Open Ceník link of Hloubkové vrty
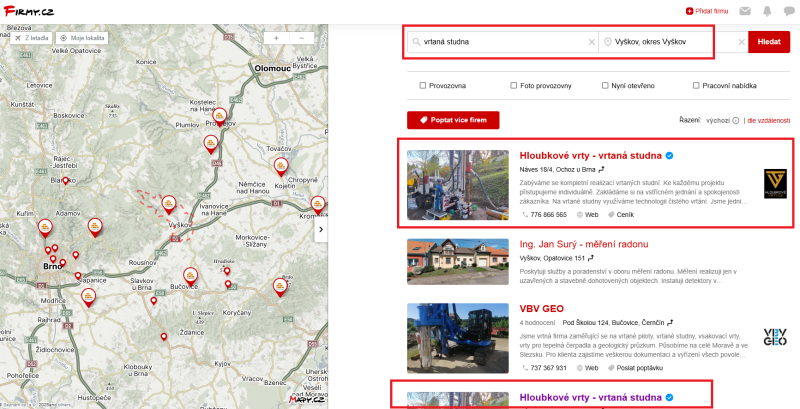 [x=625, y=215]
